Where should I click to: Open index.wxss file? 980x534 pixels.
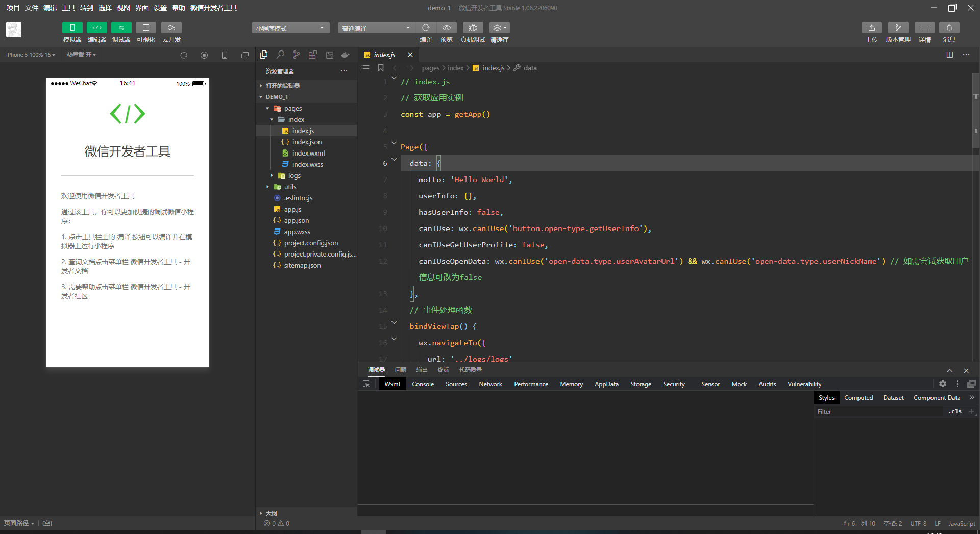click(x=306, y=164)
